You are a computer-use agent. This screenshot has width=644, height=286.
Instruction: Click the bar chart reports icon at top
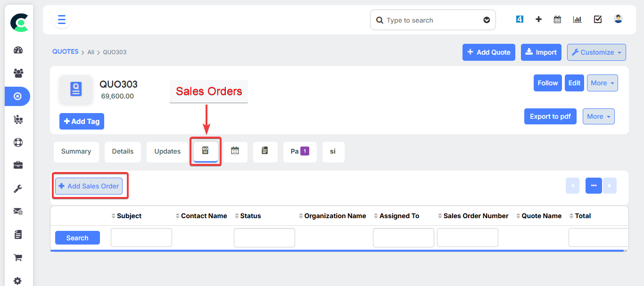pyautogui.click(x=577, y=19)
